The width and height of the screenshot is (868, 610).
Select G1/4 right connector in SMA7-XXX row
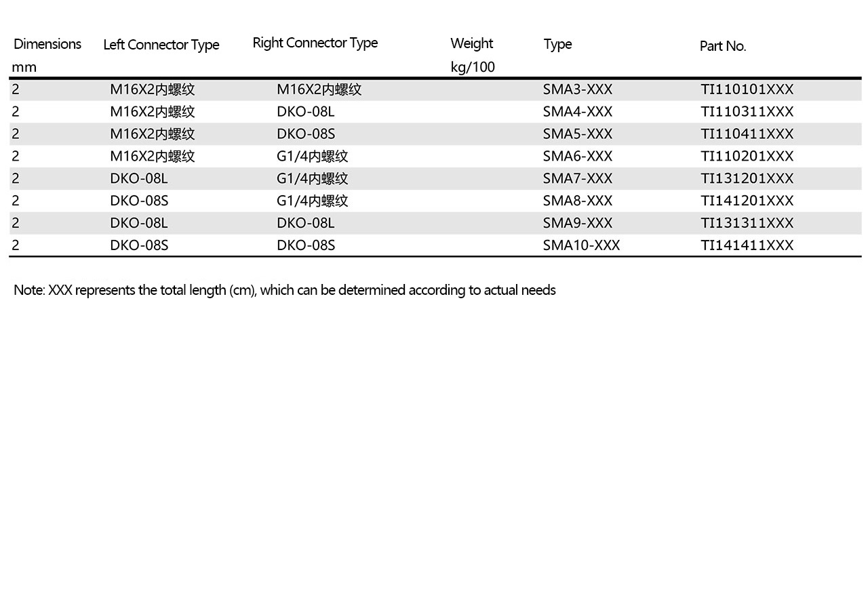(313, 179)
